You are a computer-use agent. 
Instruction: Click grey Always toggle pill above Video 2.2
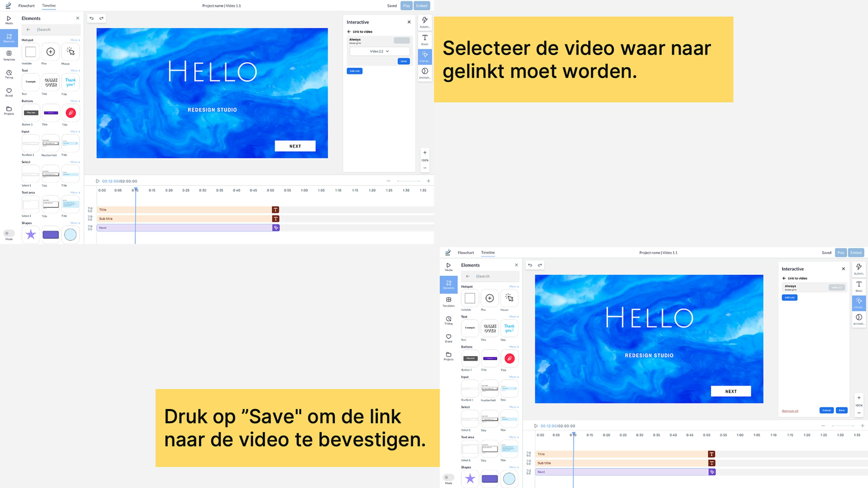tap(402, 40)
